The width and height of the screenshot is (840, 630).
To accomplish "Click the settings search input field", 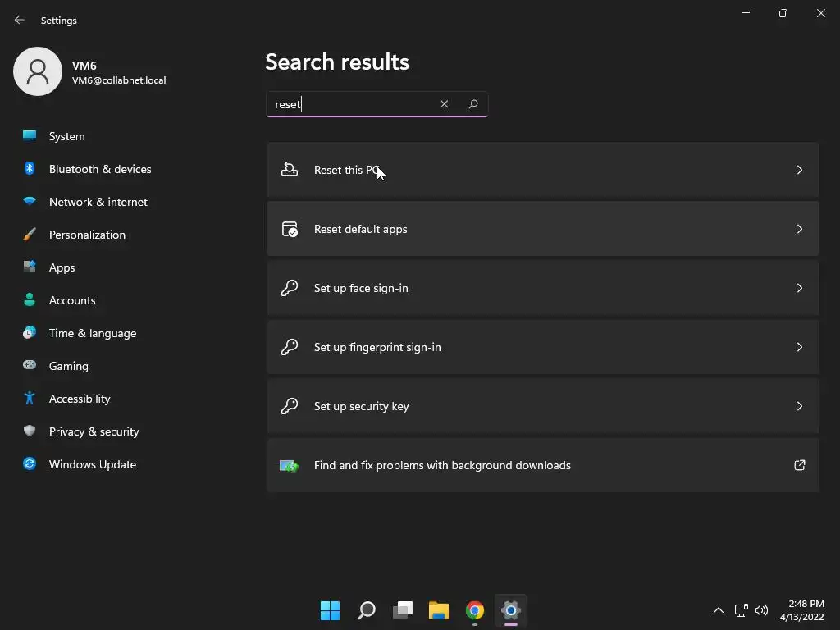I will (x=353, y=104).
